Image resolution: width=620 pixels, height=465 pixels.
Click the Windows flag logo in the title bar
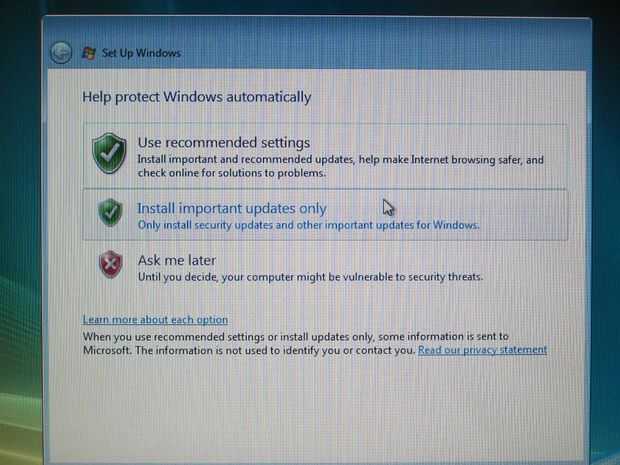[x=89, y=53]
